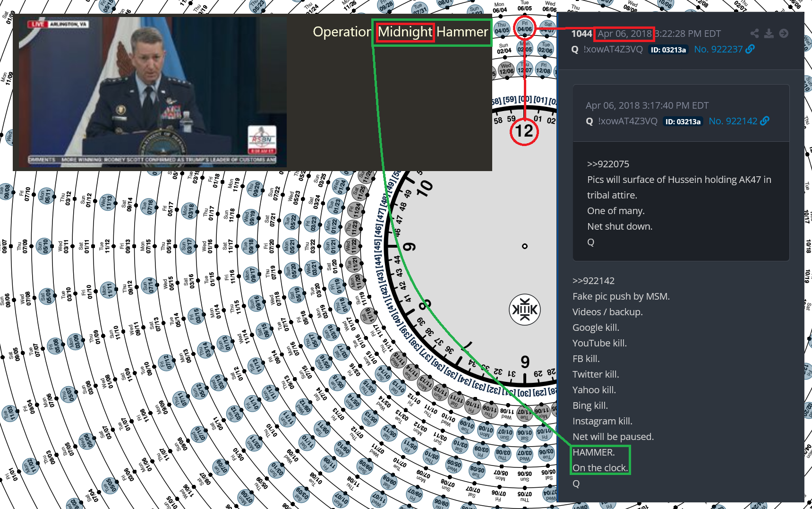Click the quoted timestamp Apr 06, 2018 3:17:40 PM EDT
812x509 pixels.
(x=647, y=105)
